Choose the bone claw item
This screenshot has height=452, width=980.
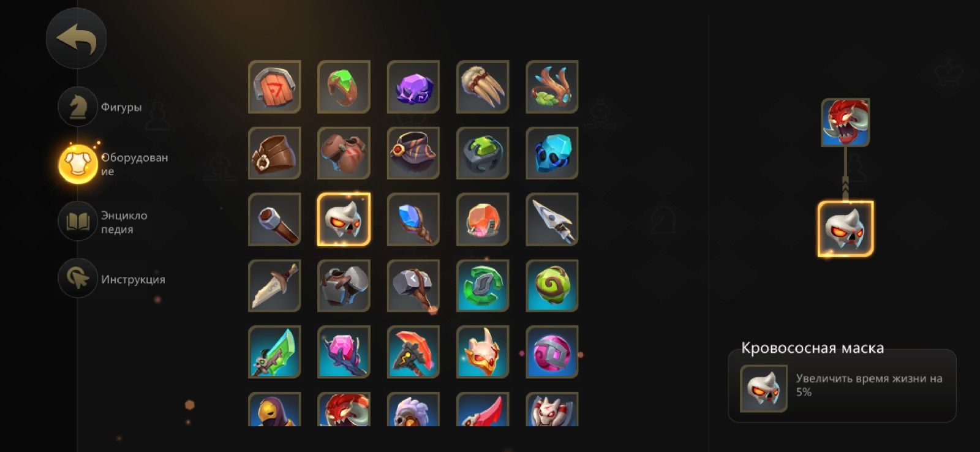(x=483, y=86)
